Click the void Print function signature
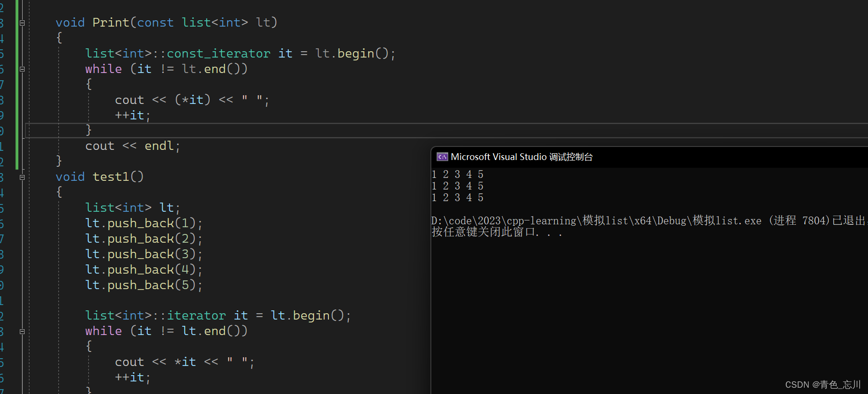The height and width of the screenshot is (394, 868). (x=166, y=22)
